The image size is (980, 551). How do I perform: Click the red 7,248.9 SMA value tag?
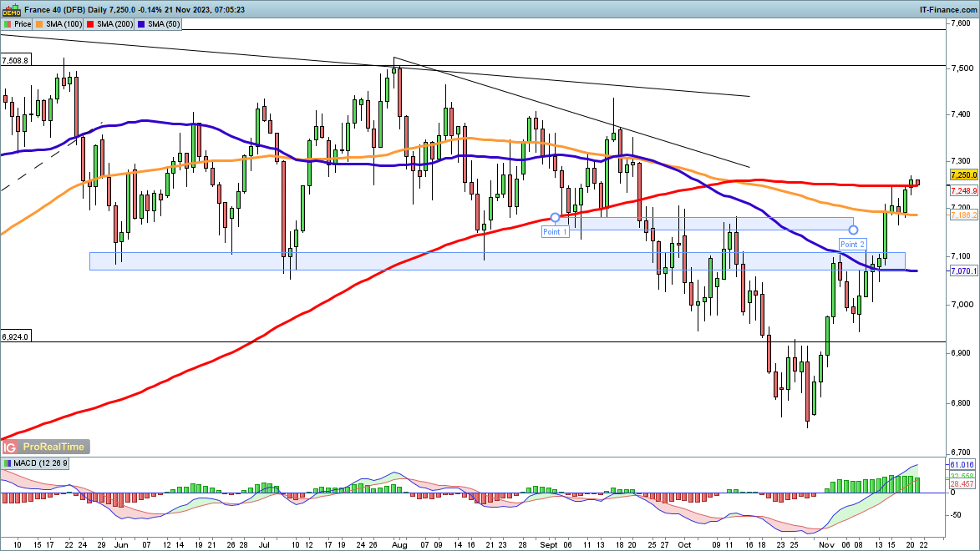(963, 190)
